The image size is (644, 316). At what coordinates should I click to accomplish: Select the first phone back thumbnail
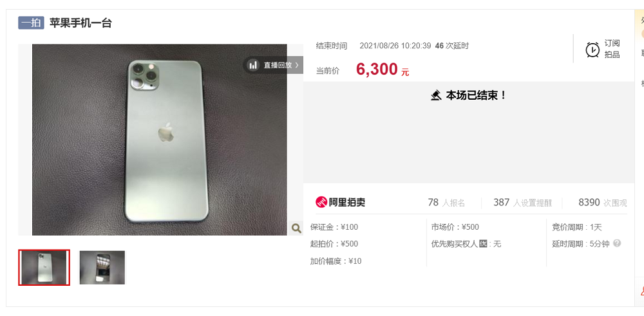tap(44, 268)
